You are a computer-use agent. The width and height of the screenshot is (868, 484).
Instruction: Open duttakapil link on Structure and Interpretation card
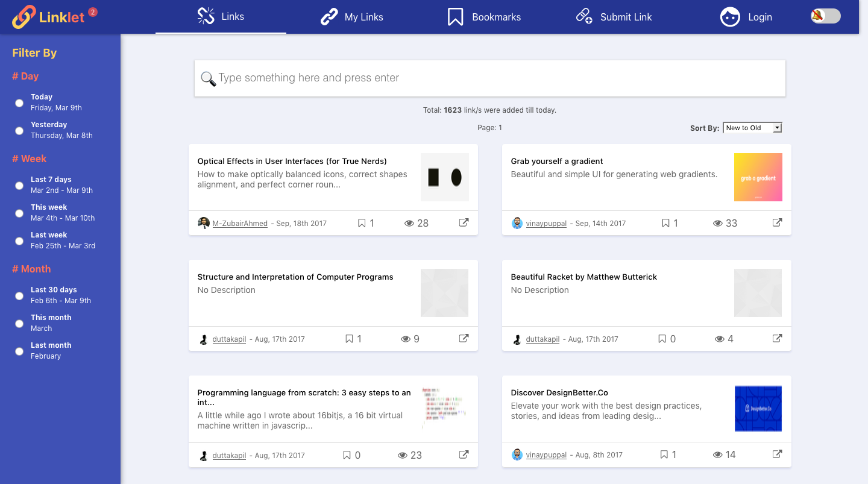click(x=229, y=339)
